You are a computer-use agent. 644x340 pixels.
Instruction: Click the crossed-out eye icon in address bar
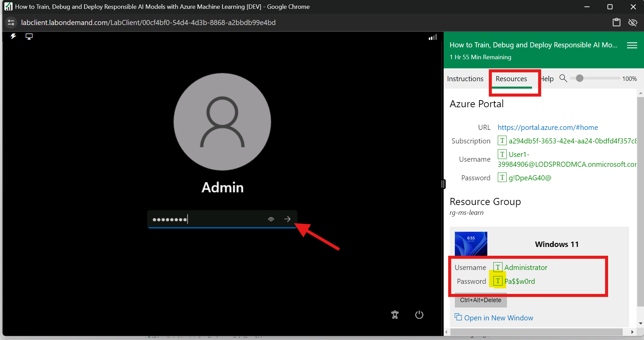click(632, 22)
